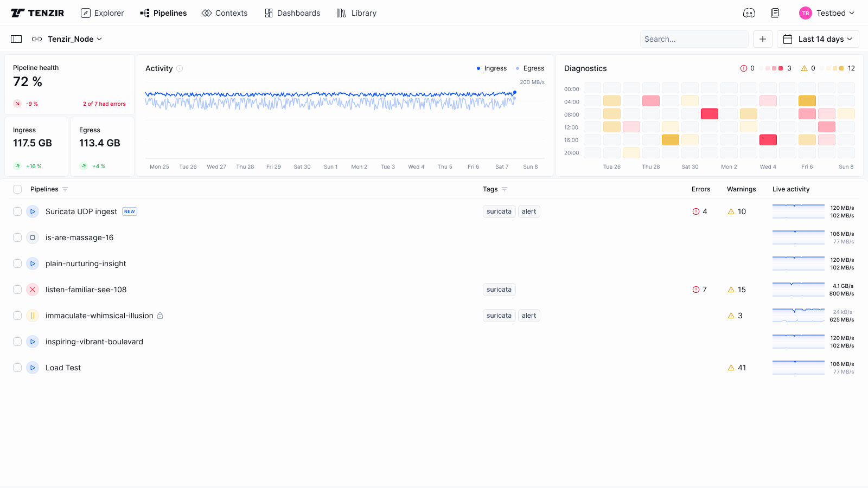Check the box for Load Test pipeline

[x=17, y=368]
